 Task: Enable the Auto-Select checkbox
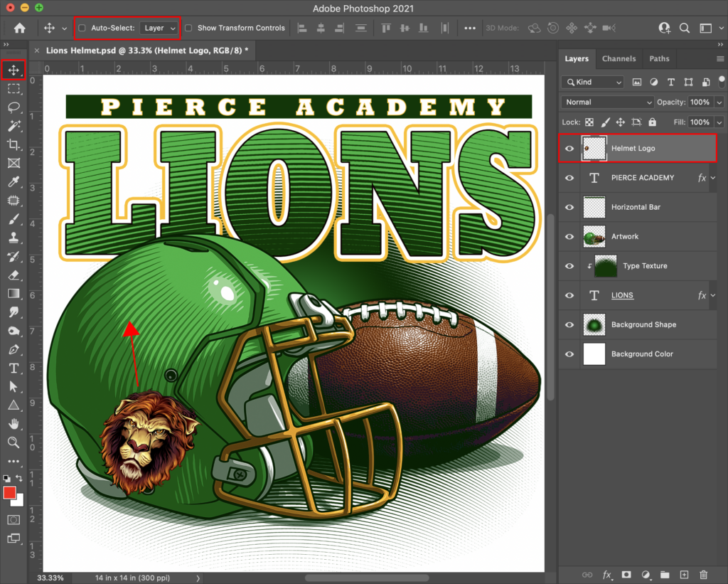82,28
